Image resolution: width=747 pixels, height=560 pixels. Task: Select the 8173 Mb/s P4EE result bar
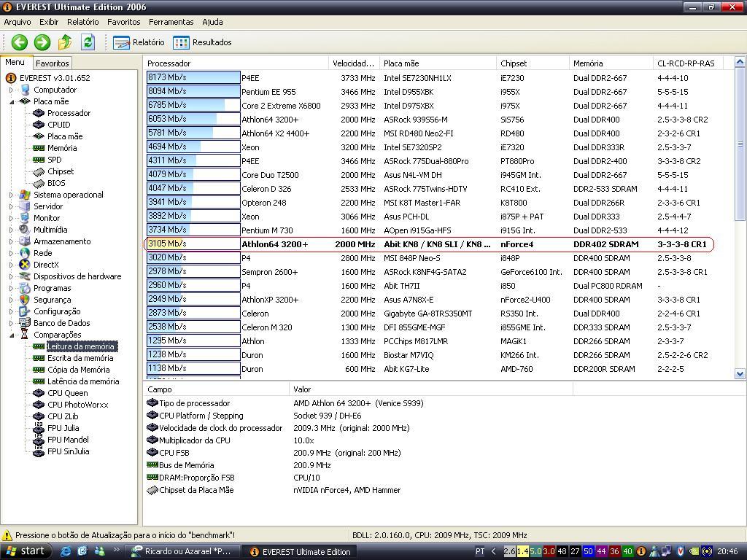pyautogui.click(x=193, y=77)
